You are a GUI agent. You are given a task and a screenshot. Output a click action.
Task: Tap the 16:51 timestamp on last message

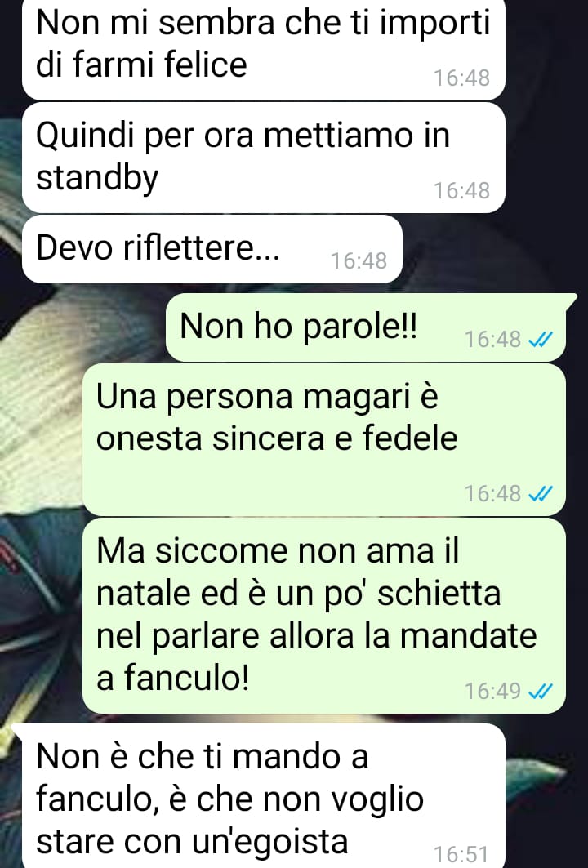(461, 854)
